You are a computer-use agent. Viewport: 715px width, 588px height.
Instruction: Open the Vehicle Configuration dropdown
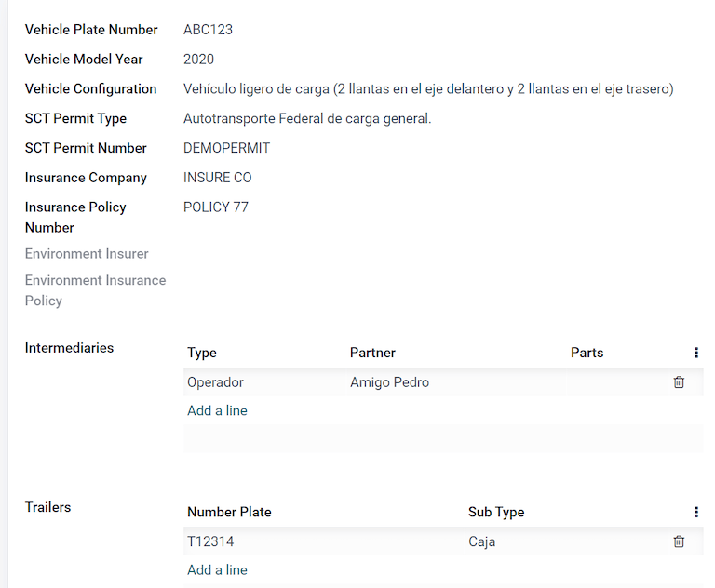pyautogui.click(x=428, y=89)
